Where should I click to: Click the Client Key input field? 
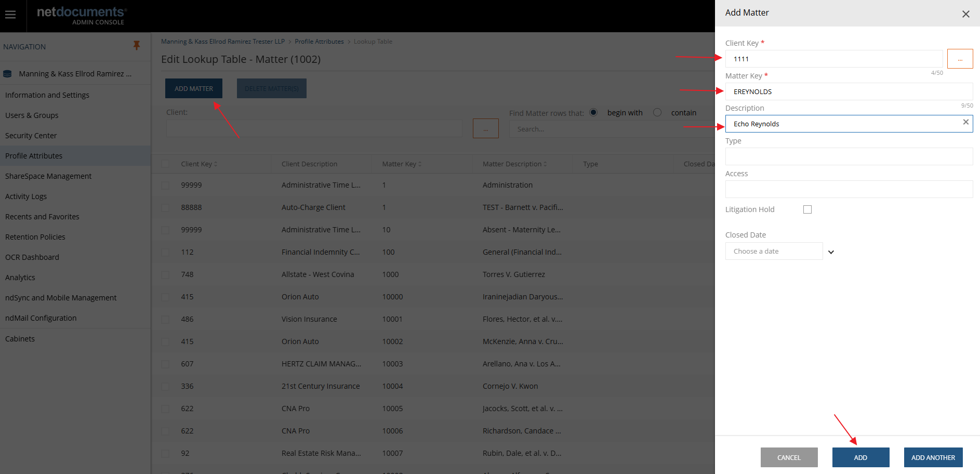pos(834,59)
